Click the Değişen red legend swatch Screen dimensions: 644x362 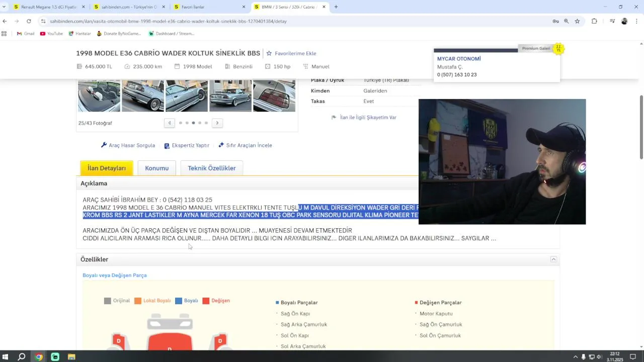click(206, 301)
